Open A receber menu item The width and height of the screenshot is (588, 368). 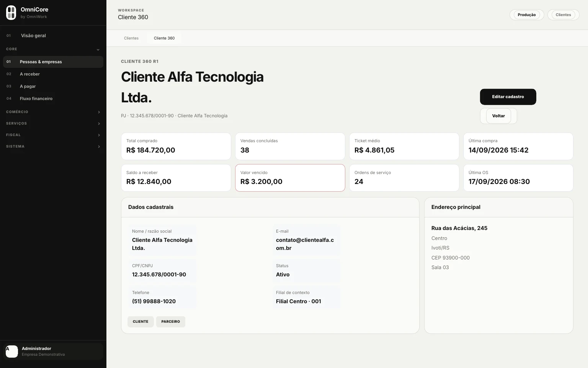pyautogui.click(x=53, y=74)
